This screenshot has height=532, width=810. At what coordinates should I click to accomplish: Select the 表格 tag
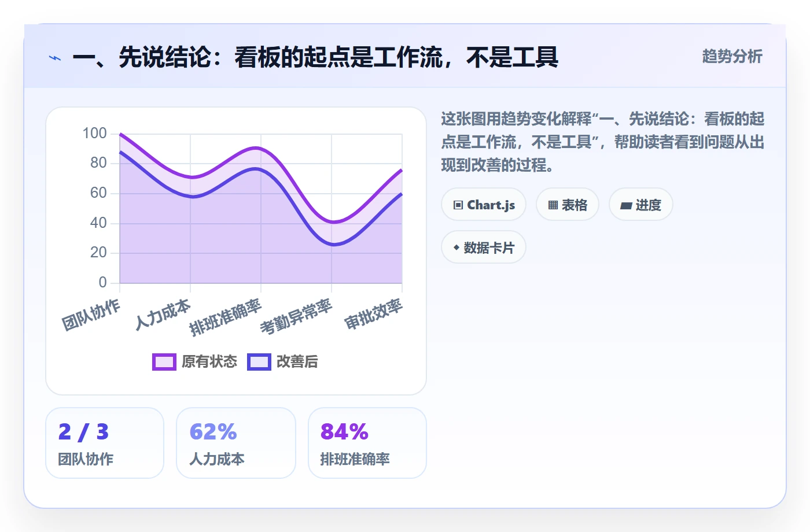[568, 205]
